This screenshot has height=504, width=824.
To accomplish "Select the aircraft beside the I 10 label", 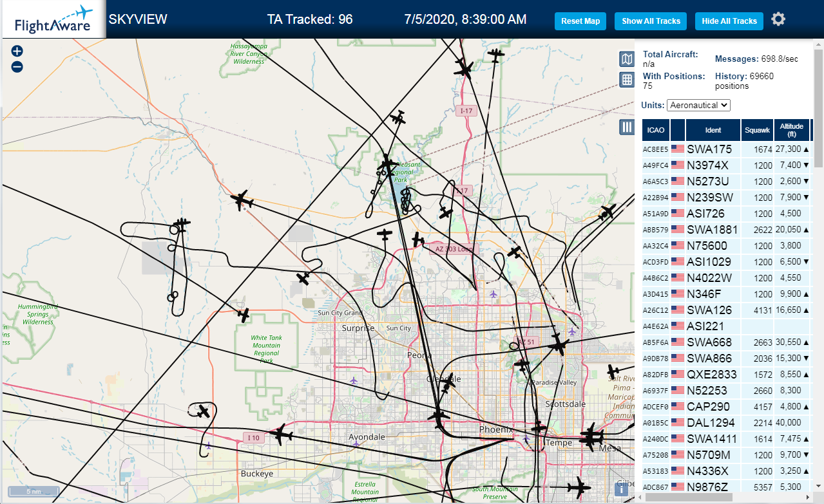I will click(x=282, y=435).
